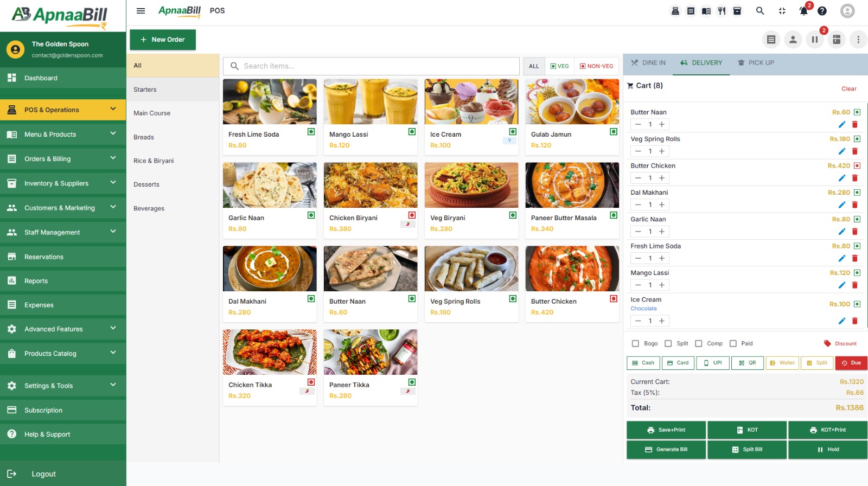
Task: Open the help question mark icon
Action: click(822, 11)
